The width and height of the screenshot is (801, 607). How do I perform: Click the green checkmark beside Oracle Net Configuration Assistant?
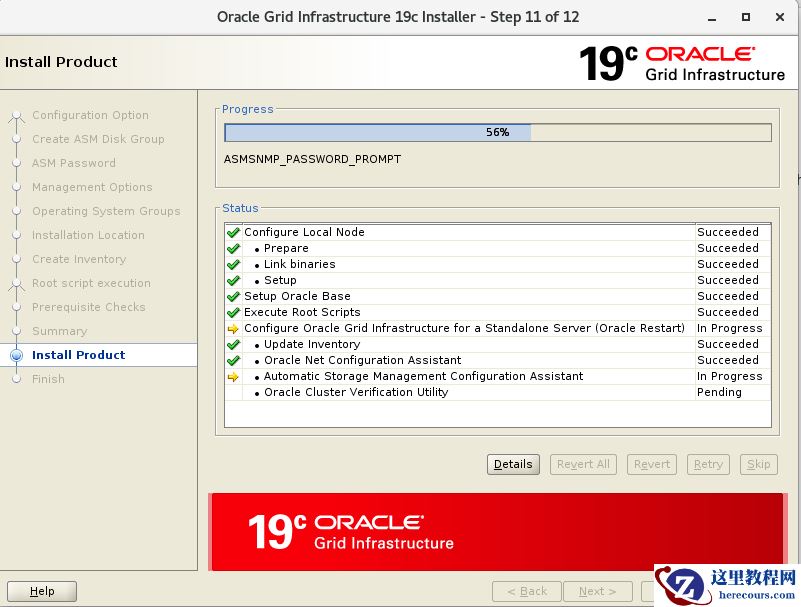pyautogui.click(x=233, y=360)
